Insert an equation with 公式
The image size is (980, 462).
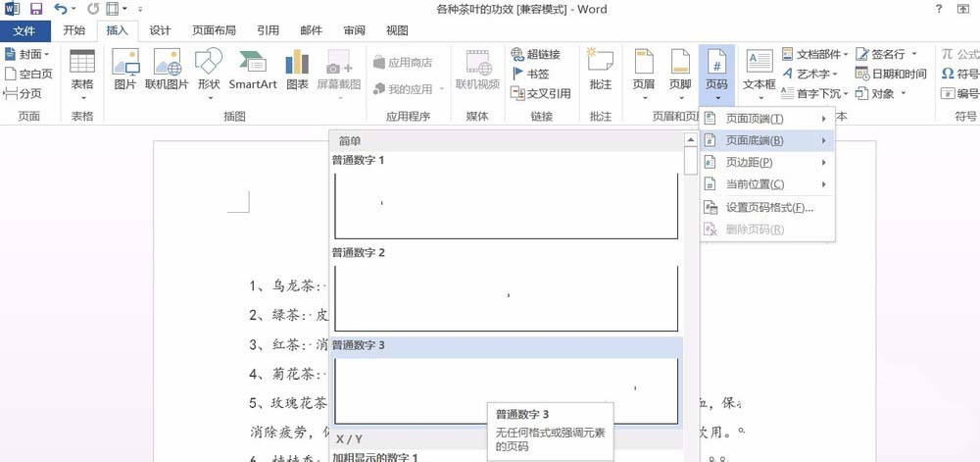point(960,54)
